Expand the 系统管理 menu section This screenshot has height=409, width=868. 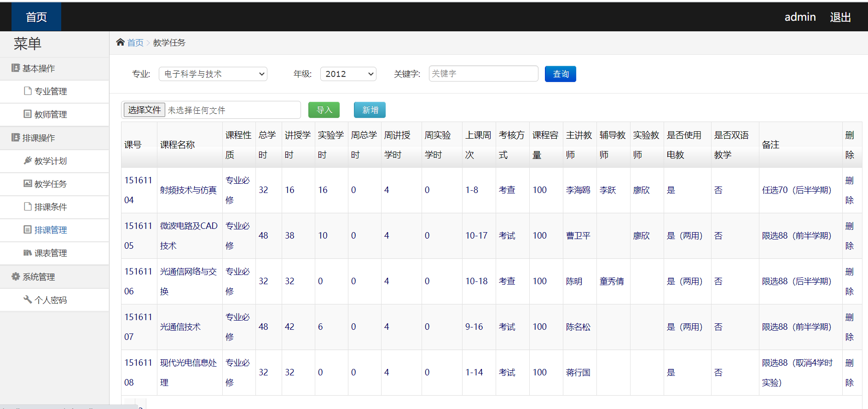tap(54, 277)
